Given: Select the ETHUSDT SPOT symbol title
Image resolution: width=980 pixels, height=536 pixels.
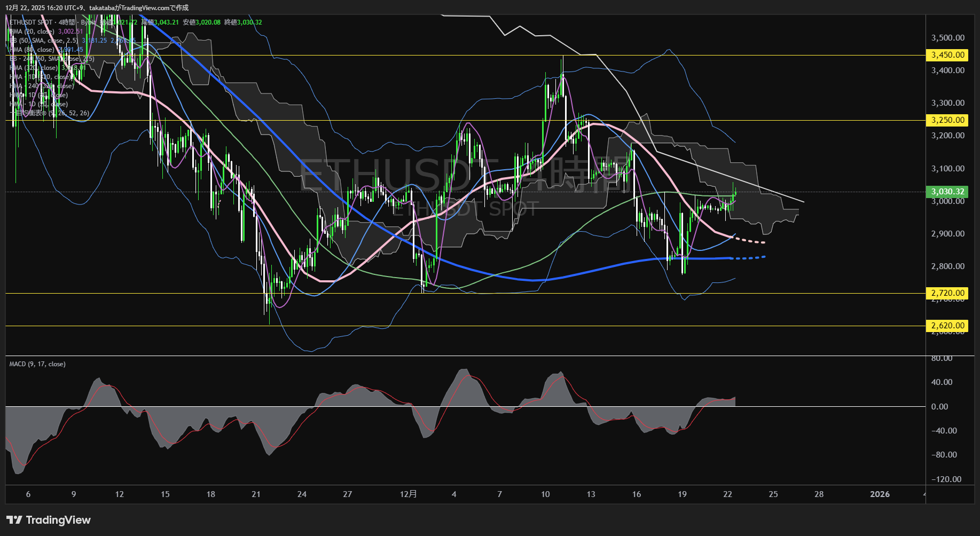Looking at the screenshot, I should [31, 22].
